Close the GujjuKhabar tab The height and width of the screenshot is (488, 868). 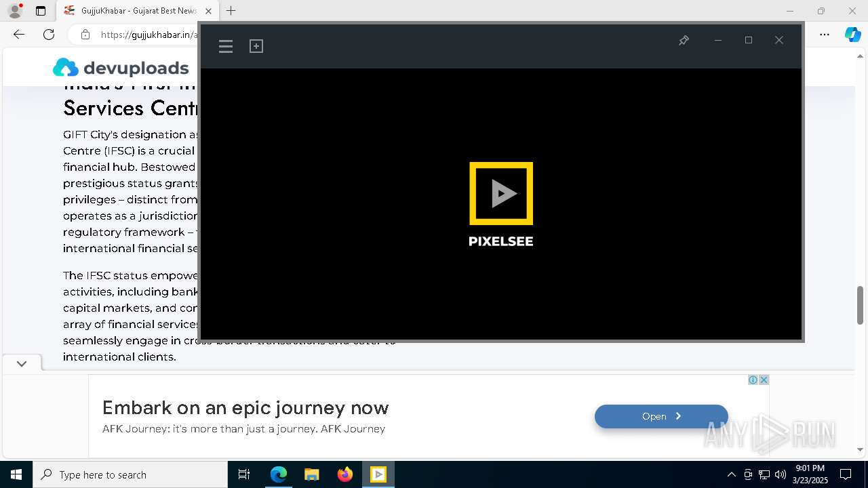208,11
